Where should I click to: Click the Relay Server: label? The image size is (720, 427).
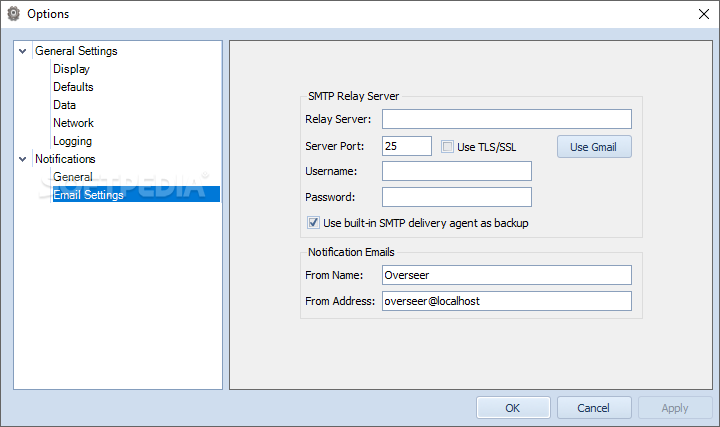[x=338, y=119]
